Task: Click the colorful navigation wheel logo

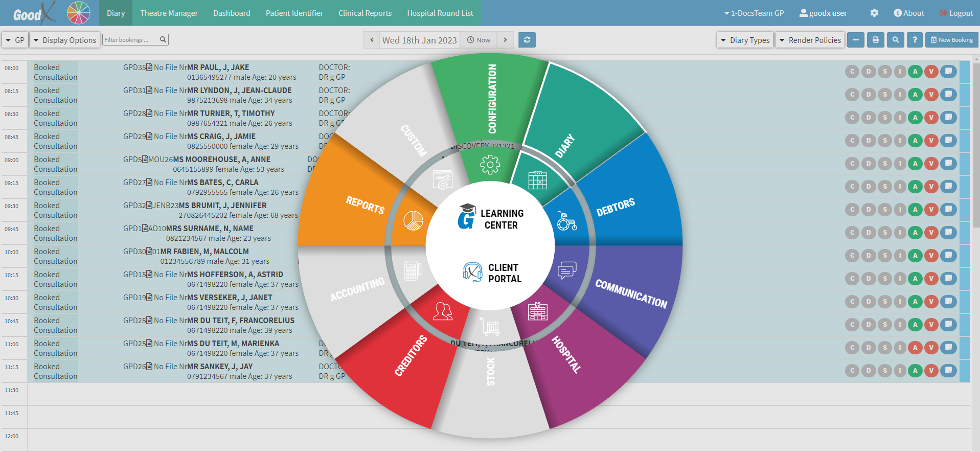Action: (x=79, y=13)
